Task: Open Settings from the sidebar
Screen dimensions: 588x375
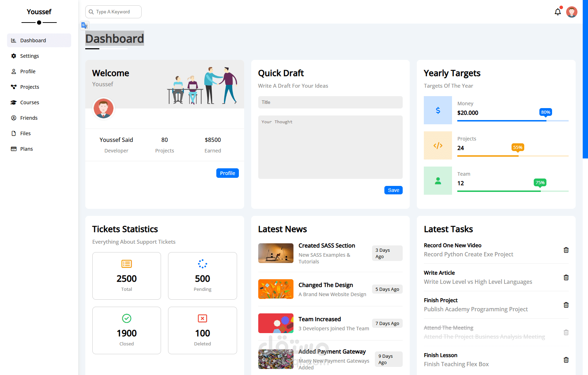Action: [x=39, y=56]
